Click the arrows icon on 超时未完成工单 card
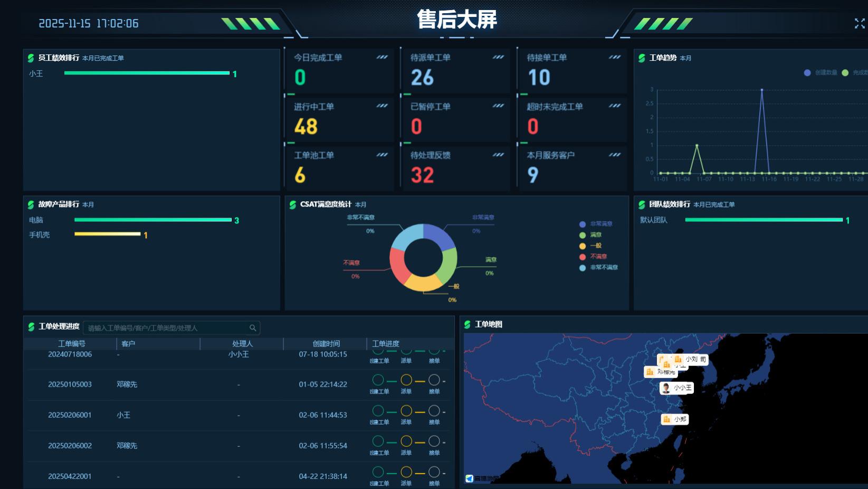The image size is (868, 489). (x=614, y=106)
